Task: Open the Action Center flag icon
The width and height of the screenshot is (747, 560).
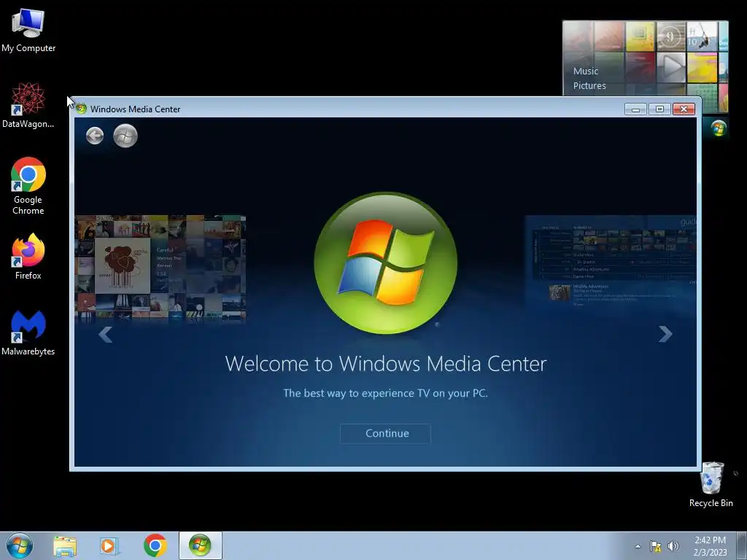Action: pyautogui.click(x=656, y=546)
